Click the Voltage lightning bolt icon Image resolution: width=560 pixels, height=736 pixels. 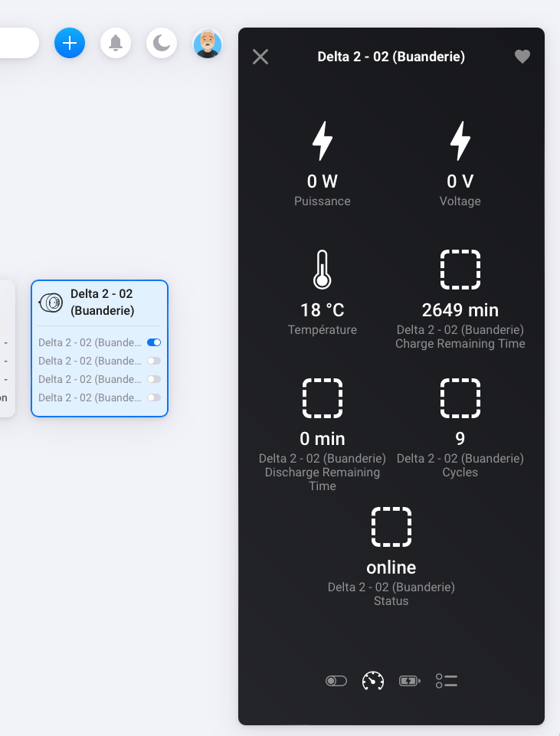460,141
